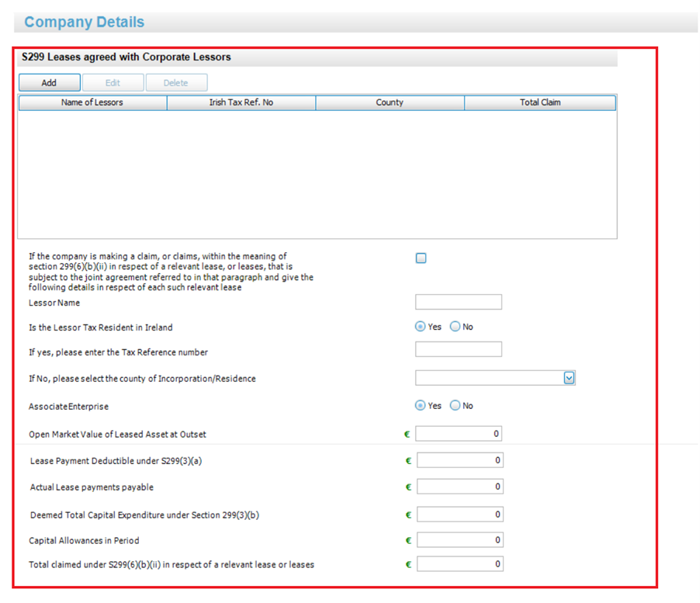Click the Total Claim column header

(x=540, y=102)
